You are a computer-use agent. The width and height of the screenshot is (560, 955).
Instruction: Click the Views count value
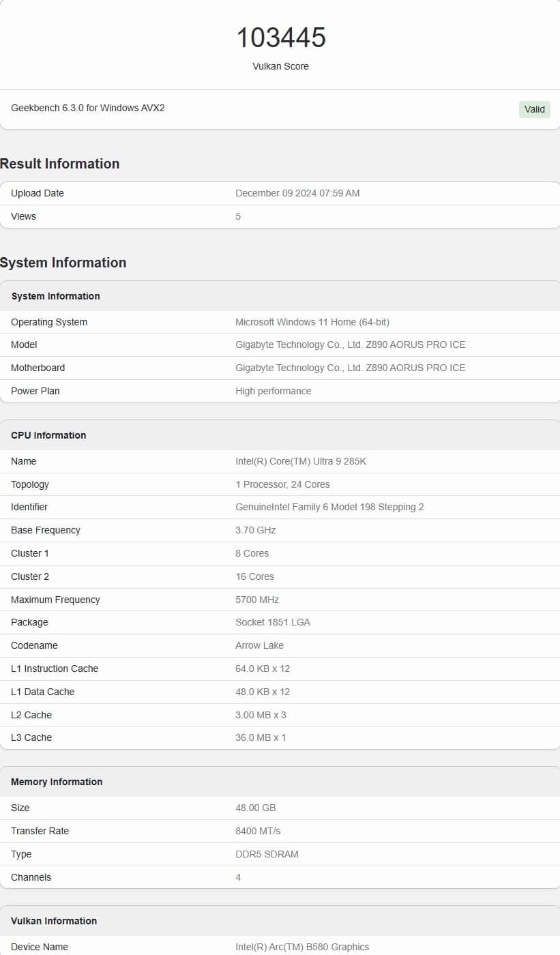click(x=237, y=216)
